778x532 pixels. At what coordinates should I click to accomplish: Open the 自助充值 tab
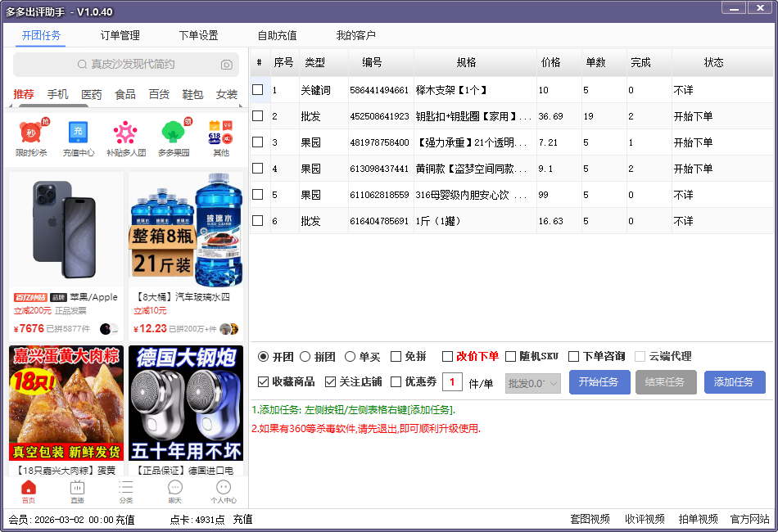[x=277, y=35]
